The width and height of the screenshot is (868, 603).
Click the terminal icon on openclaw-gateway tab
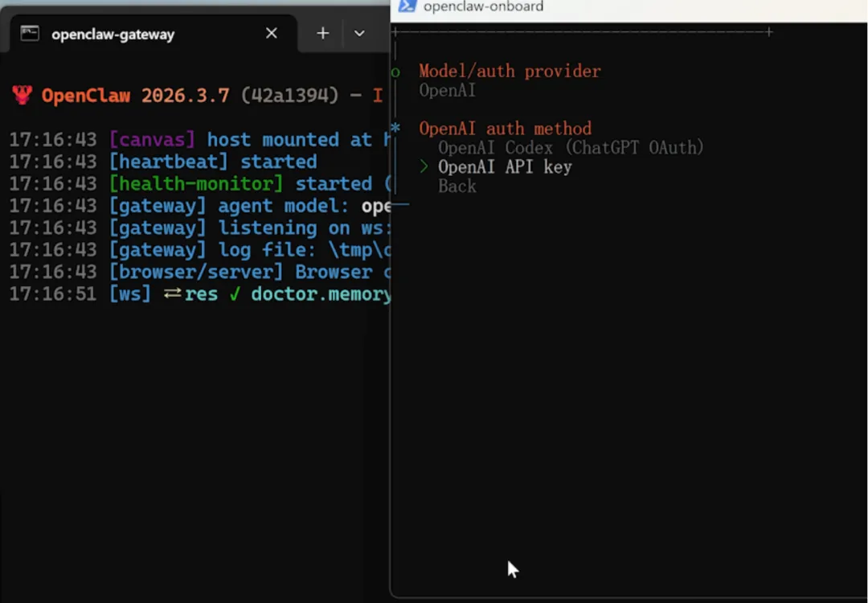pyautogui.click(x=30, y=33)
